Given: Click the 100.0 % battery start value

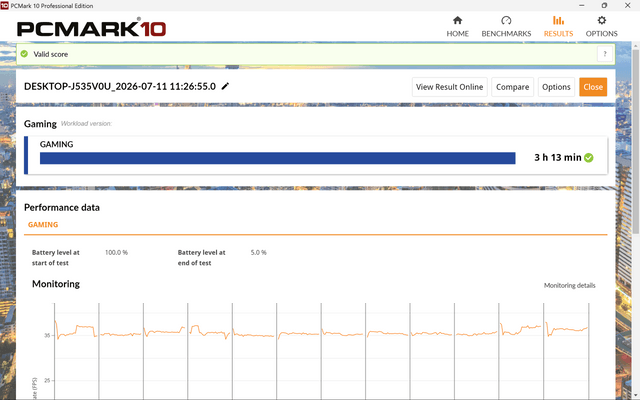Looking at the screenshot, I should (116, 253).
